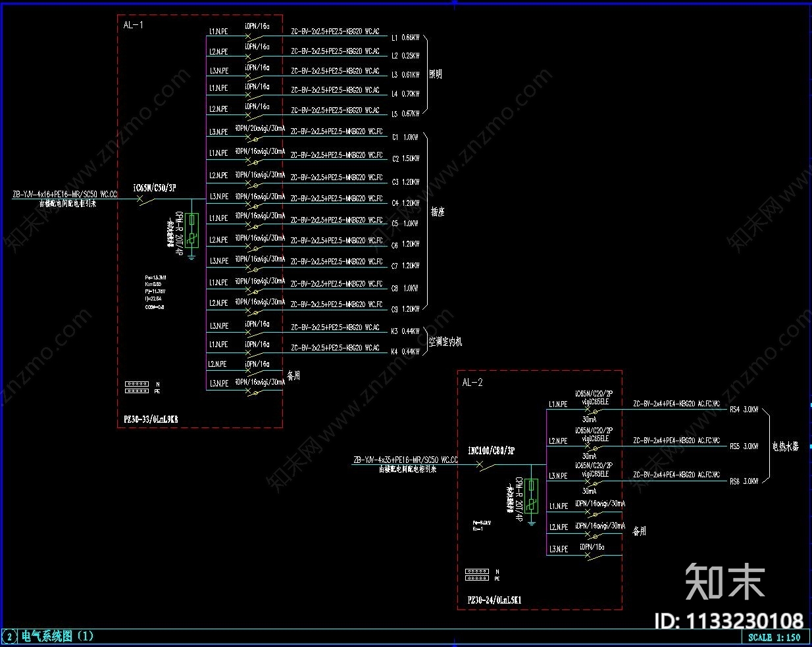812x647 pixels.
Task: Click the 'SCALE 1:150' label
Action: tap(774, 637)
